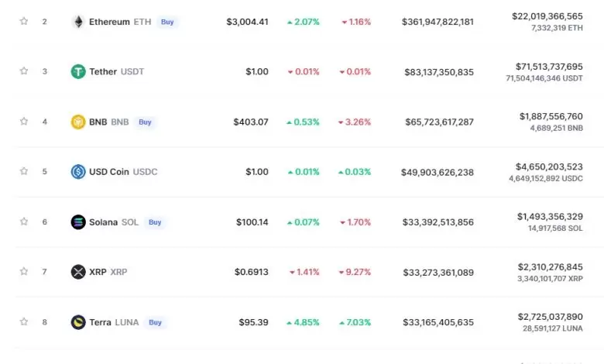The height and width of the screenshot is (364, 604).
Task: Open the USD Coin name link
Action: pyautogui.click(x=109, y=172)
